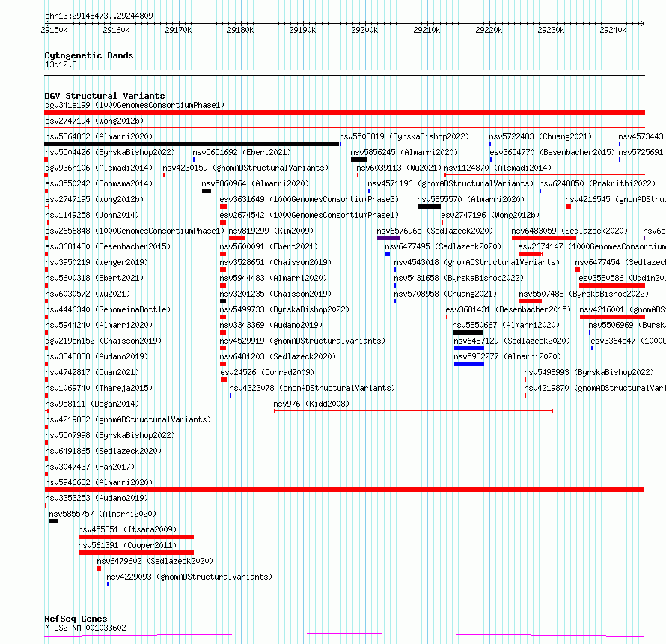Viewport: 666px width, 644px height.
Task: Click nsv958111 (Dogan2014) label
Action: tap(92, 404)
